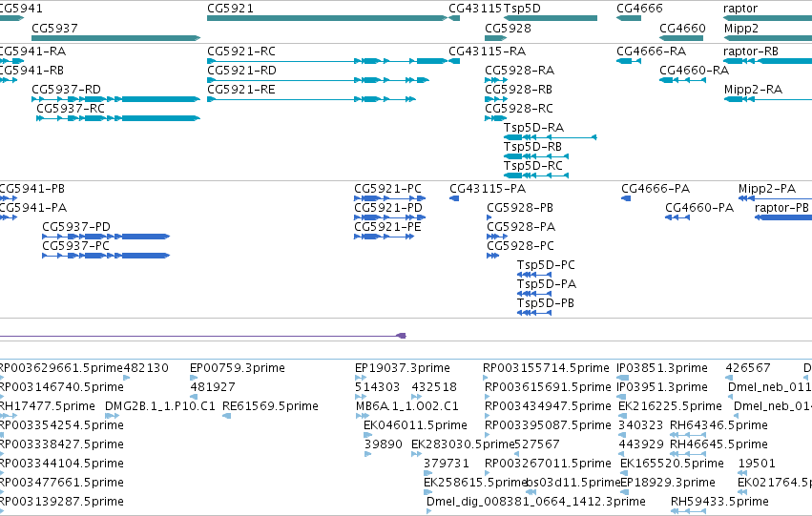Click the CG4666-RA transcript label

(651, 52)
